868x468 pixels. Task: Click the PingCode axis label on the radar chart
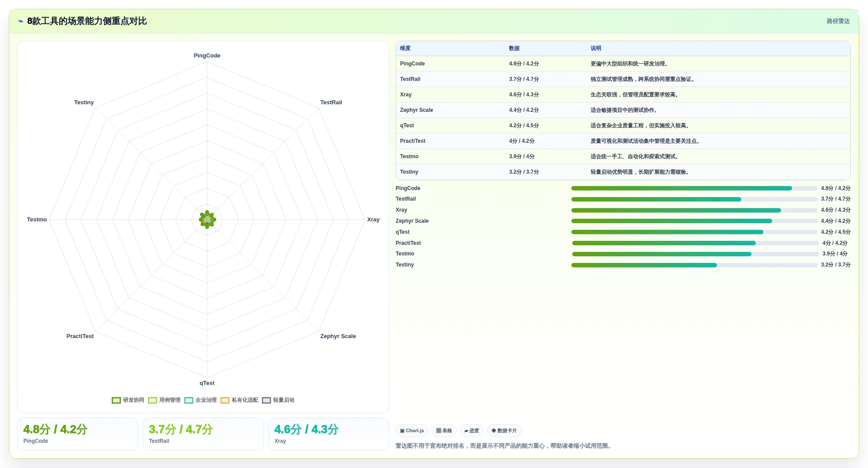tap(207, 56)
